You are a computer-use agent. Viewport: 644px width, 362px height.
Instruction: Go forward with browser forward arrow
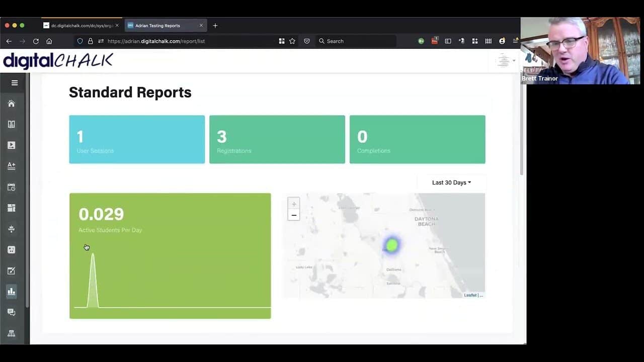tap(22, 41)
